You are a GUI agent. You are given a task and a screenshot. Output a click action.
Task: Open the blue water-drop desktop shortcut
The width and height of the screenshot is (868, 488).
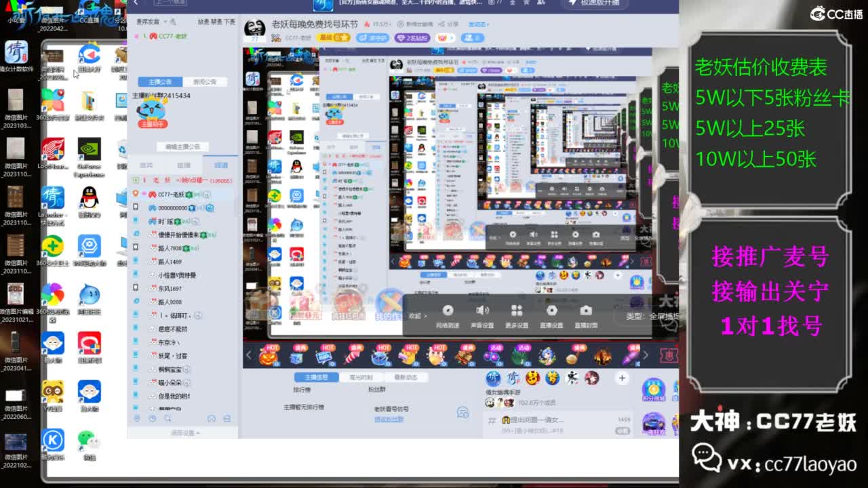pyautogui.click(x=90, y=299)
